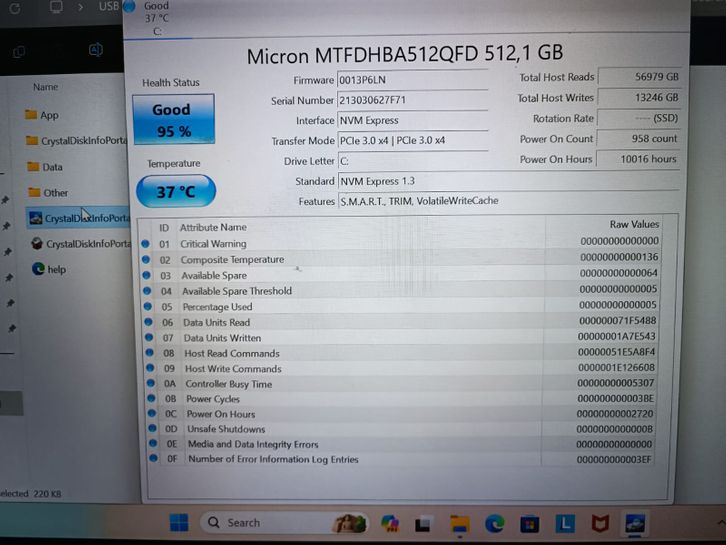The image size is (726, 545).
Task: Select the Data Units Written row
Action: point(401,337)
